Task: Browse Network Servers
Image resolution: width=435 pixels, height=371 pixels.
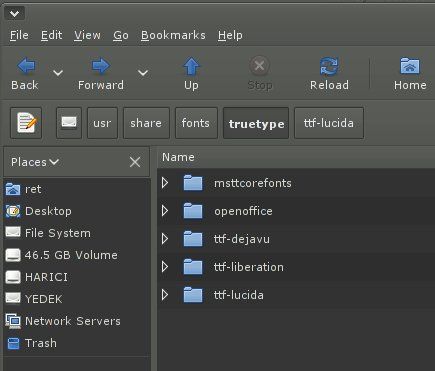Action: point(63,321)
